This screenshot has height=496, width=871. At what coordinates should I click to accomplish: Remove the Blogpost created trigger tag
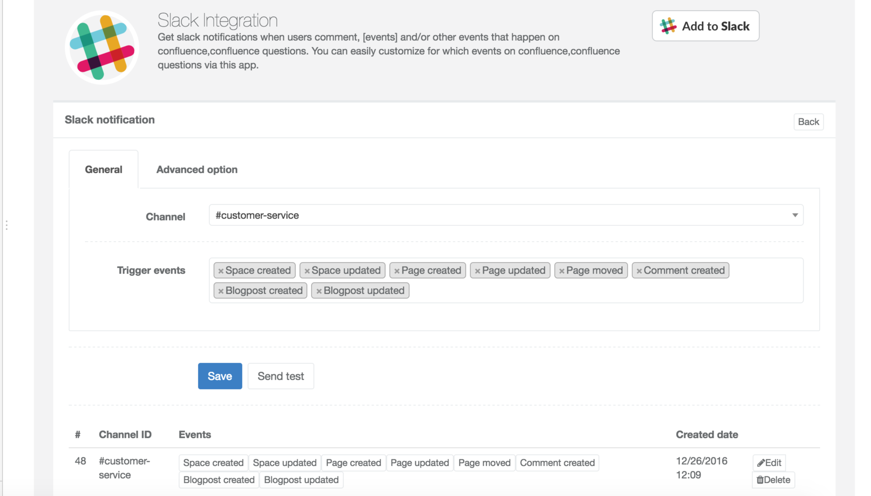pyautogui.click(x=221, y=291)
